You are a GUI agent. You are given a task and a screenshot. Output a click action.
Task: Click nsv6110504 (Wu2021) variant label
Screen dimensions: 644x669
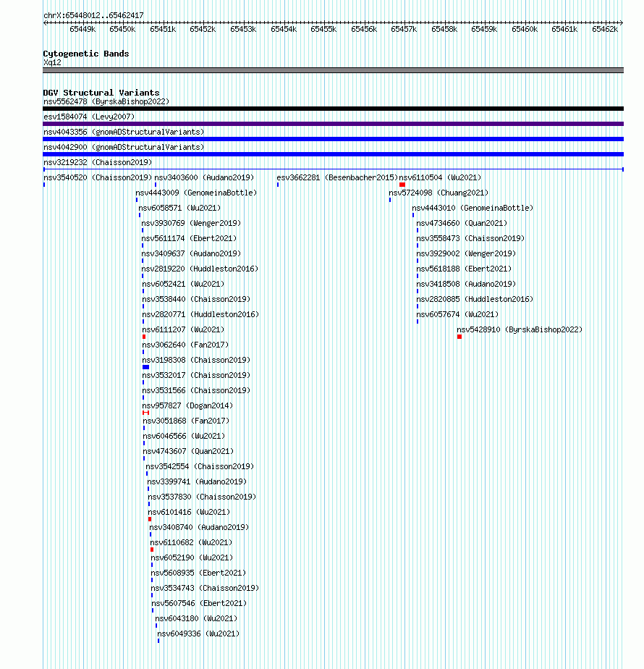coord(440,177)
